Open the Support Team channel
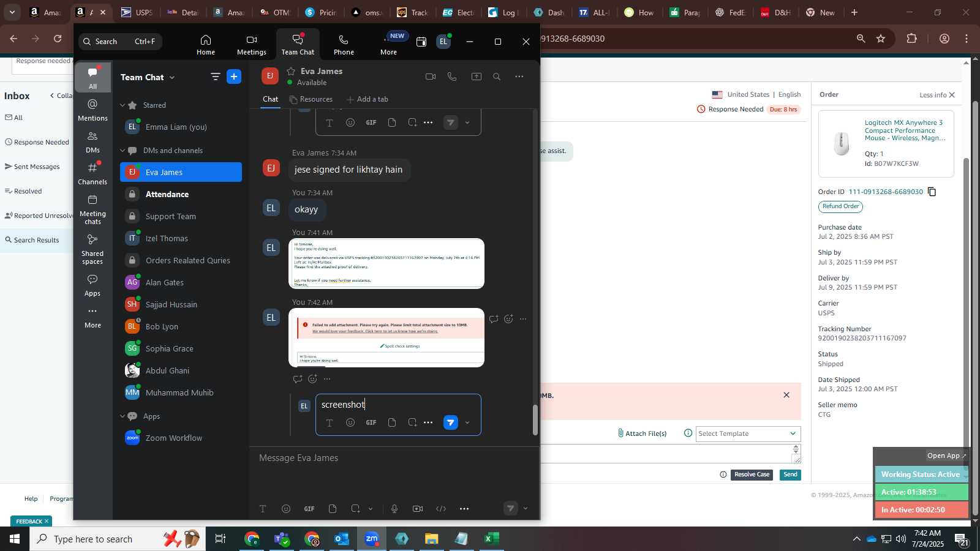Screen dimensions: 980x551 181,216
